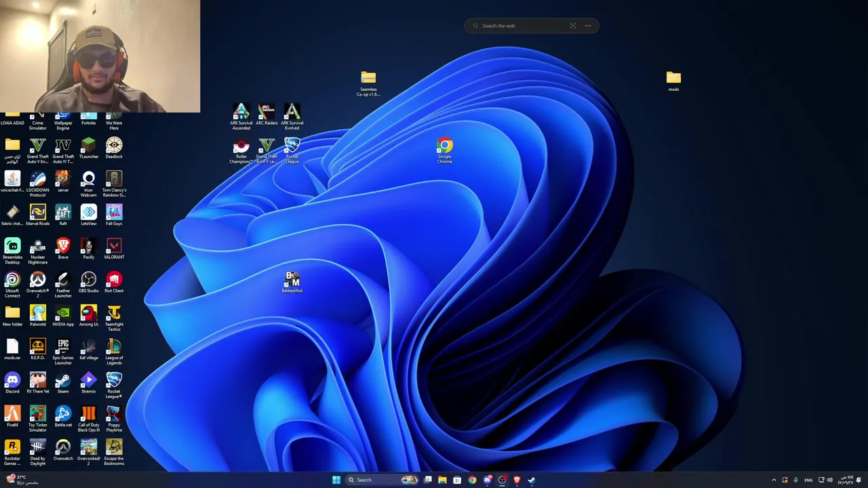Launch Ubisoft Connect
The image size is (868, 488).
point(12,285)
